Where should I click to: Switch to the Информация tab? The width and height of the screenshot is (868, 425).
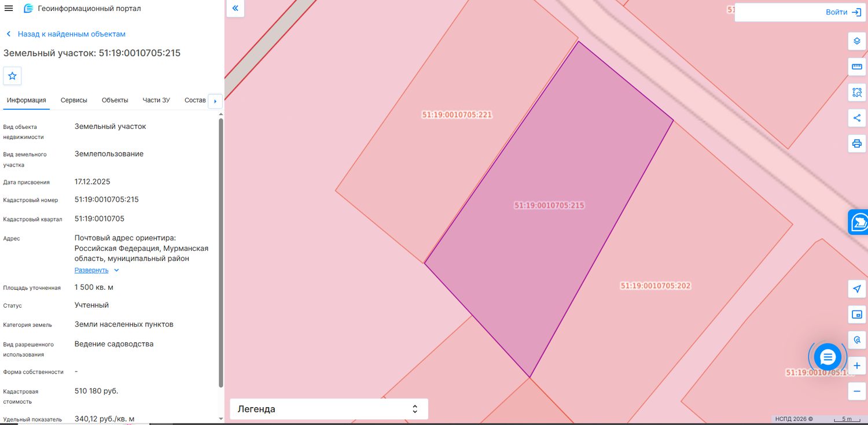click(27, 100)
